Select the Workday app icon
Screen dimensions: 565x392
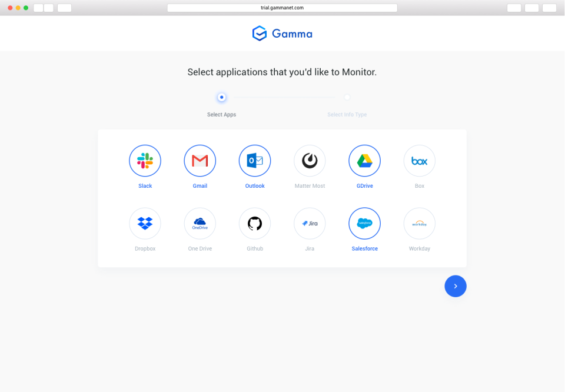tap(420, 224)
